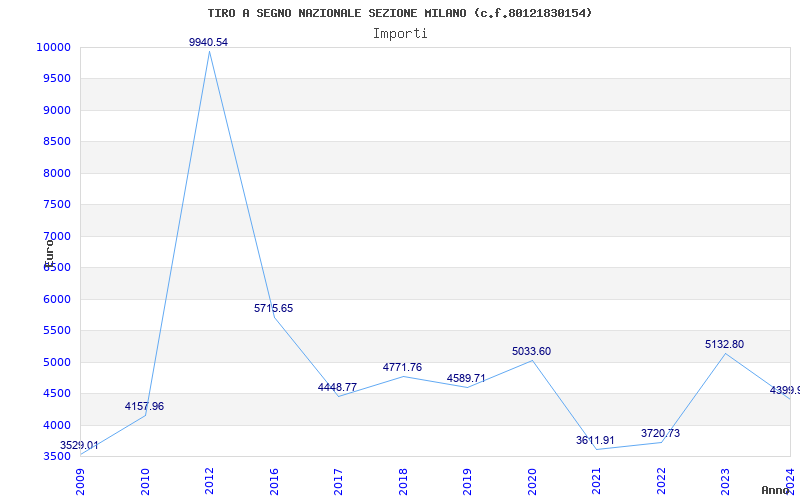Screen dimensions: 800x500
Task: Click the 5033.60 value label
Action: point(532,352)
